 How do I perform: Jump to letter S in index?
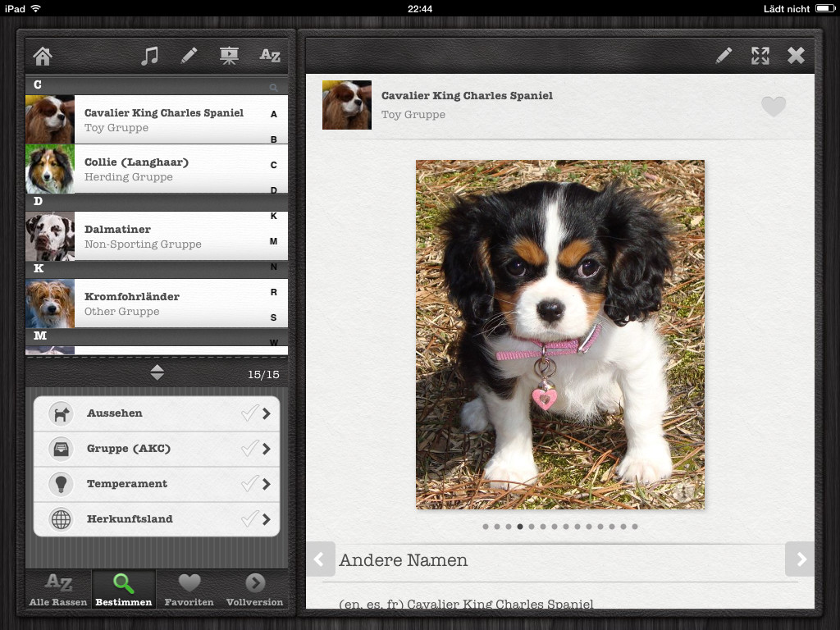274,317
